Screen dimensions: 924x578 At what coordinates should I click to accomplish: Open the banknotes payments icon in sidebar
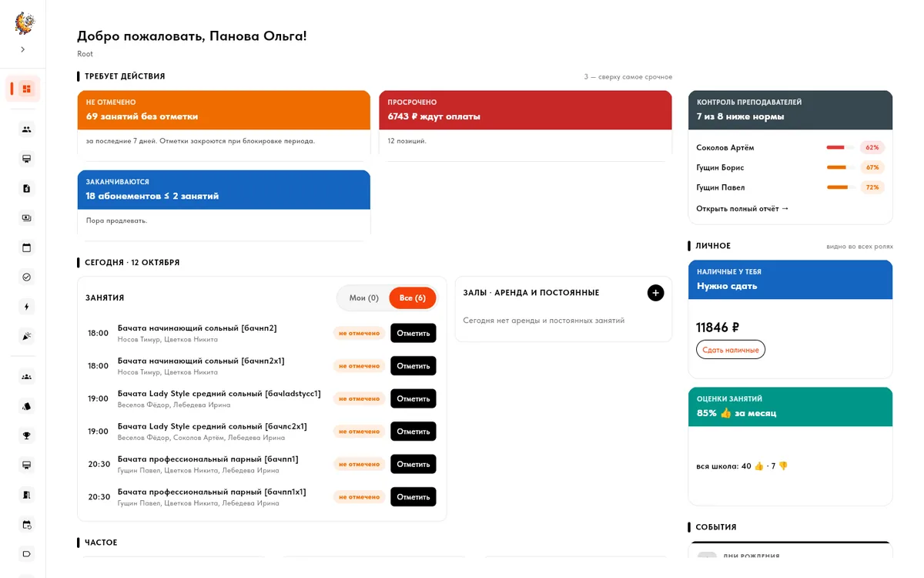26,218
